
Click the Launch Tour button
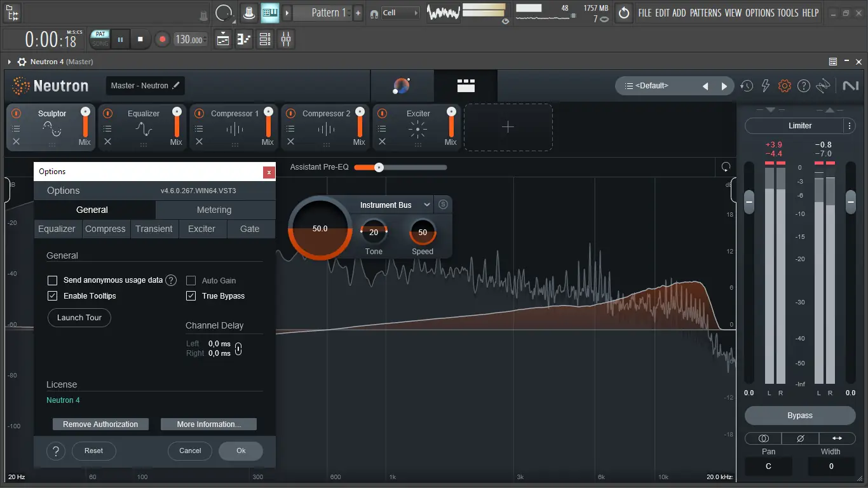(79, 318)
